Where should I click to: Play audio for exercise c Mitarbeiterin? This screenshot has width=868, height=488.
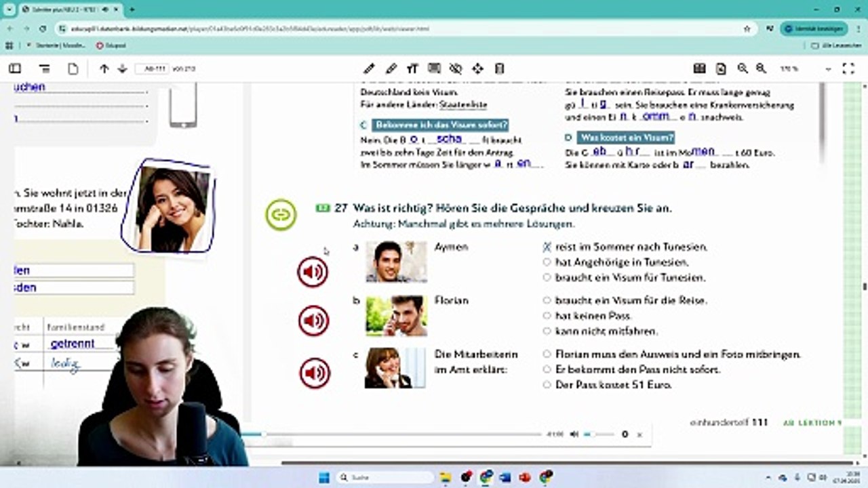click(315, 373)
